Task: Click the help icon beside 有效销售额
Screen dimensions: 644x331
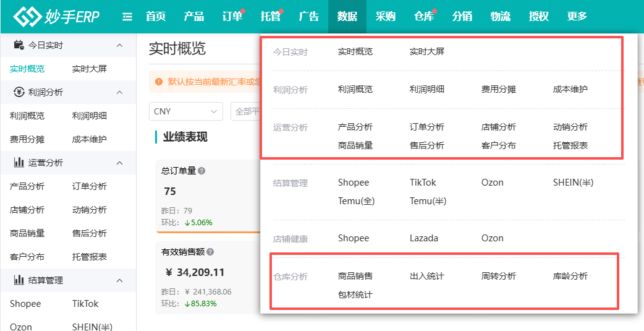Action: coord(210,252)
